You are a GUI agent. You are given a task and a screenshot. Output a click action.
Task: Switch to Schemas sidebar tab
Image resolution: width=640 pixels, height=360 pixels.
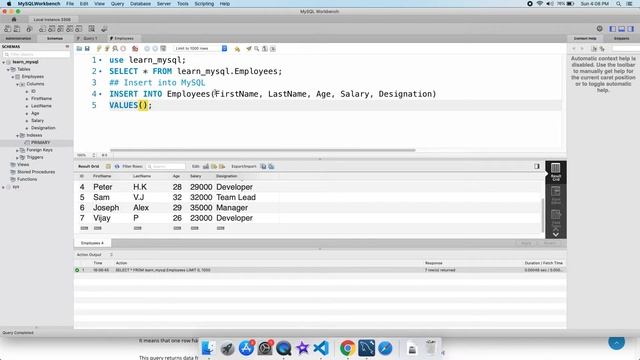55,38
